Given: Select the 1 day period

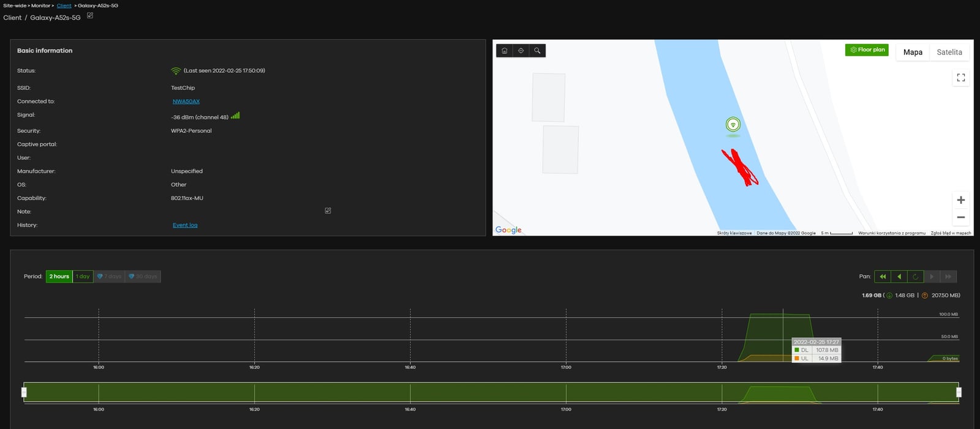Looking at the screenshot, I should pyautogui.click(x=83, y=277).
